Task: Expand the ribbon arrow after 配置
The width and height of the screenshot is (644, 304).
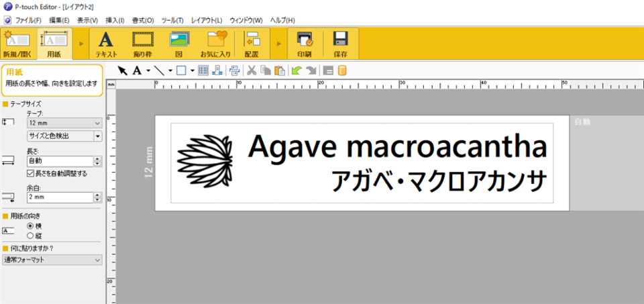Action: (278, 44)
